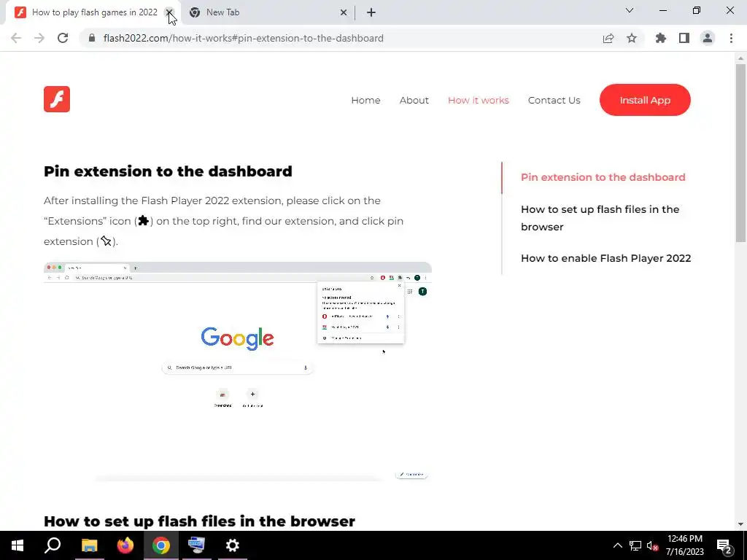Screen dimensions: 747x560
Task: Open Chrome's three-dot menu
Action: [x=731, y=38]
